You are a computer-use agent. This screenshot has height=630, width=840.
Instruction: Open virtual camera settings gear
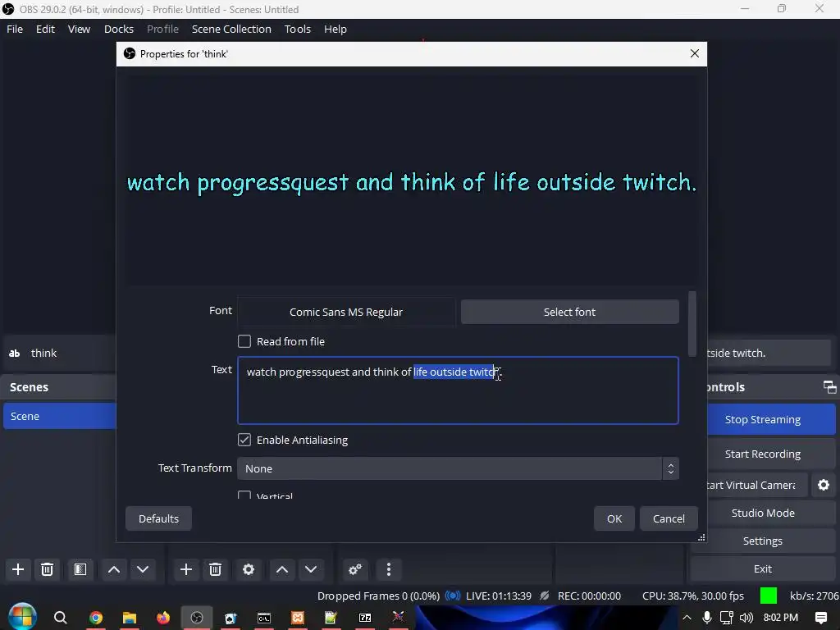[x=824, y=485]
